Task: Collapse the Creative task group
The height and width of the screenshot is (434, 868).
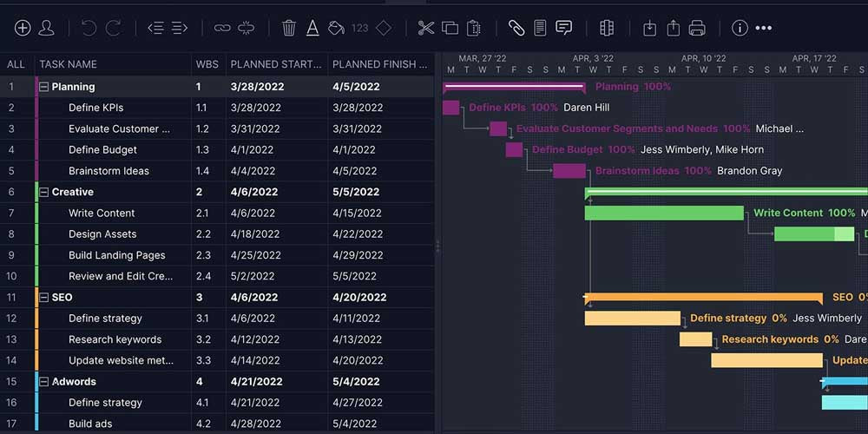Action: click(43, 192)
